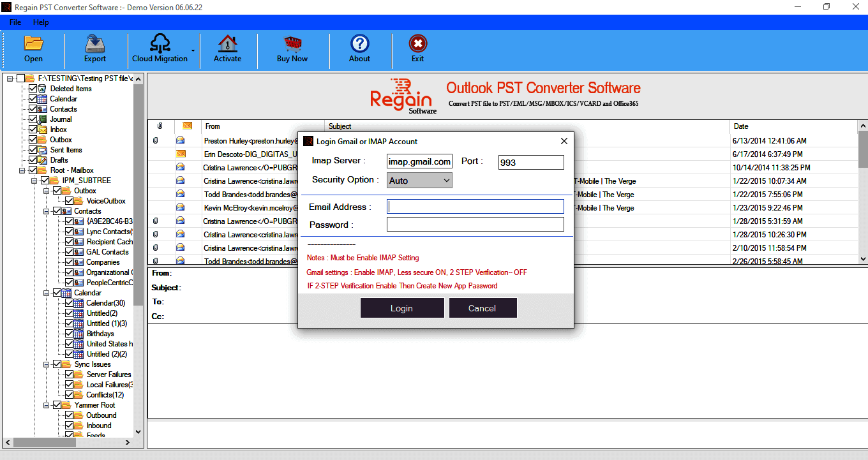This screenshot has width=868, height=460.
Task: Click the Companies contact card icon
Action: click(80, 262)
